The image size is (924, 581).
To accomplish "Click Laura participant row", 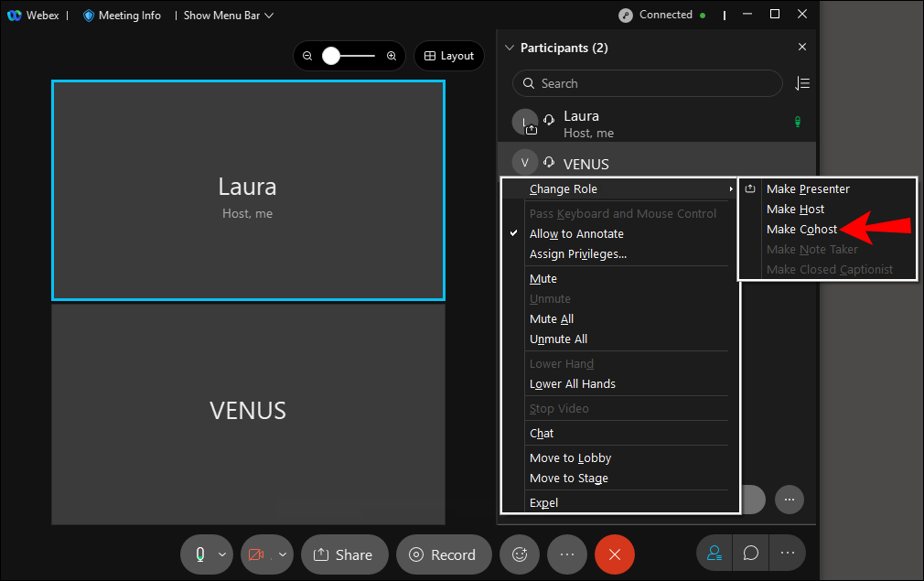I will 657,123.
